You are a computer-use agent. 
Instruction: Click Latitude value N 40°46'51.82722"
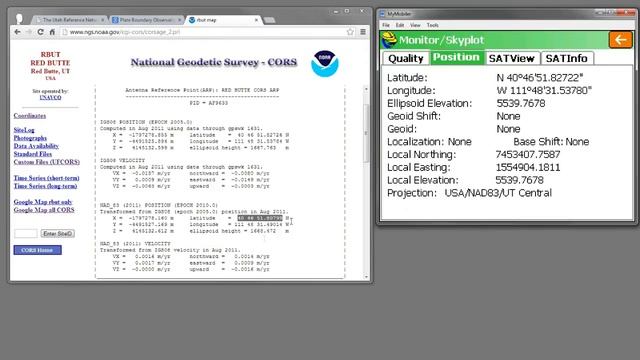click(x=540, y=78)
